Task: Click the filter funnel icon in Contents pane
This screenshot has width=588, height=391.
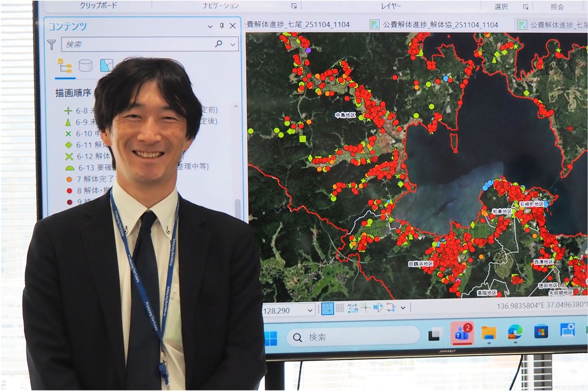Action: tap(51, 44)
